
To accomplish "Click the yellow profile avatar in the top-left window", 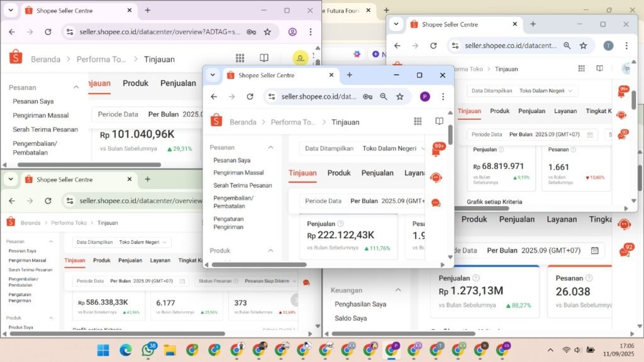I will (300, 58).
